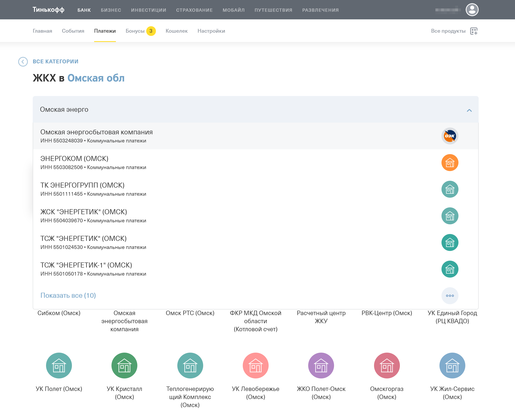Click the Все продукты link
The image size is (515, 420).
[x=448, y=31]
